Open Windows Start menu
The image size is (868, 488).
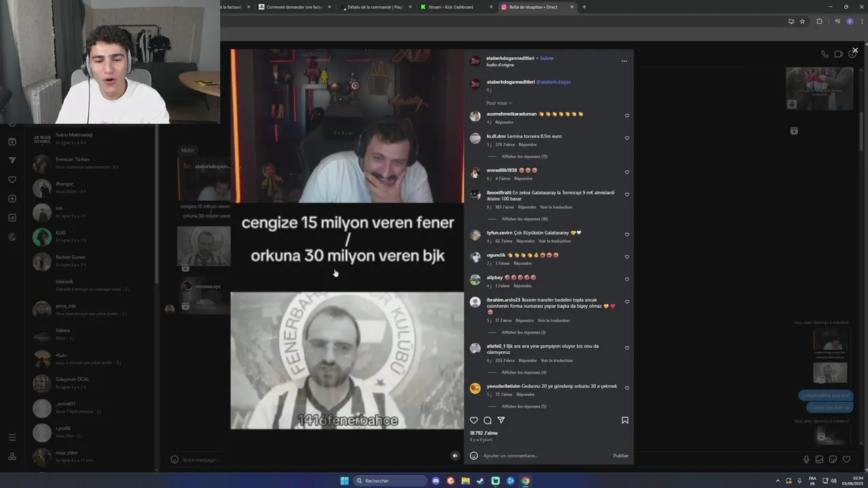[344, 481]
